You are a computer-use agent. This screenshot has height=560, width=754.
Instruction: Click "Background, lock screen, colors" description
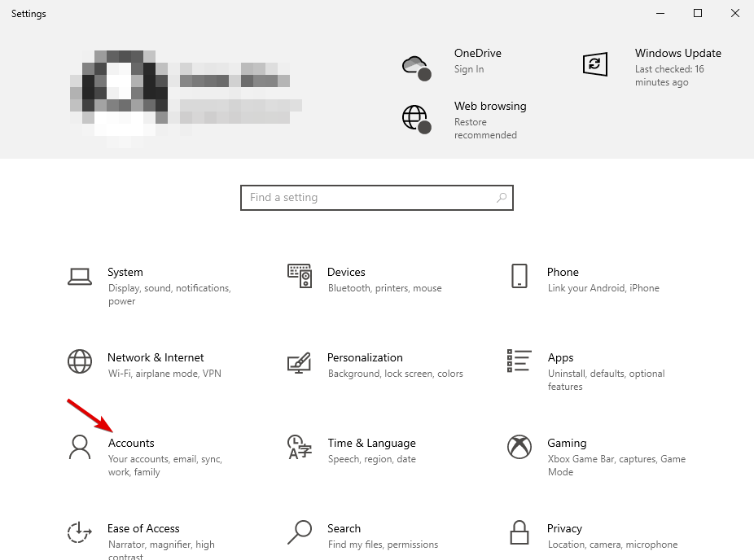pyautogui.click(x=395, y=374)
